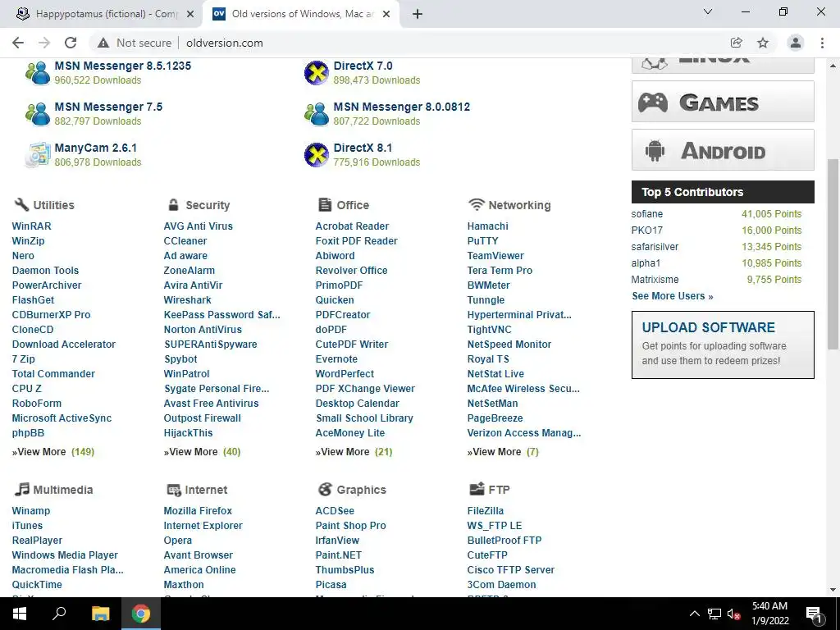This screenshot has height=630, width=840.
Task: Switch to the Happypotamus tab
Action: [x=104, y=14]
